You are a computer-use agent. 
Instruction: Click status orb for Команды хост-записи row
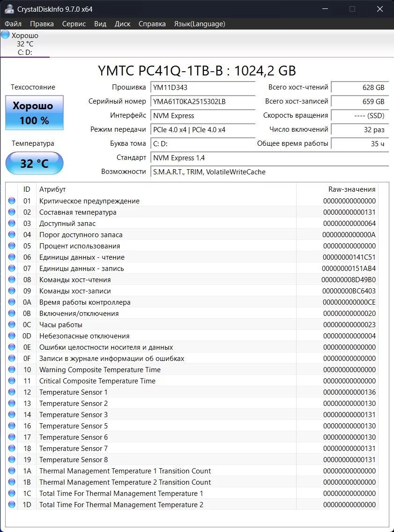pos(12,291)
